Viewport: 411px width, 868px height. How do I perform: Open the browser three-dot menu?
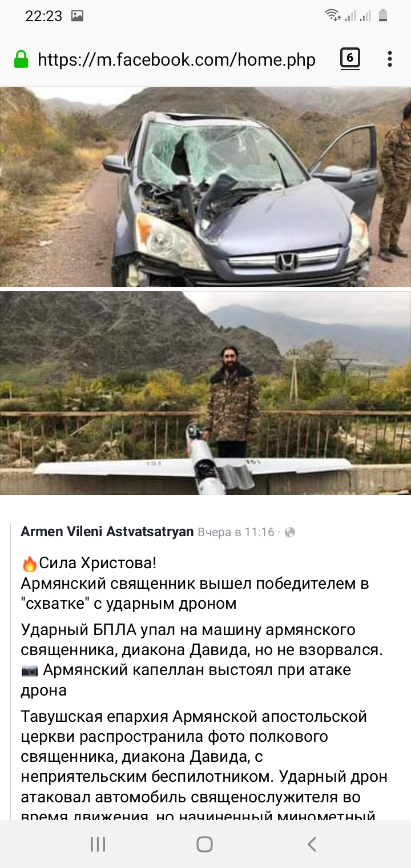point(390,59)
